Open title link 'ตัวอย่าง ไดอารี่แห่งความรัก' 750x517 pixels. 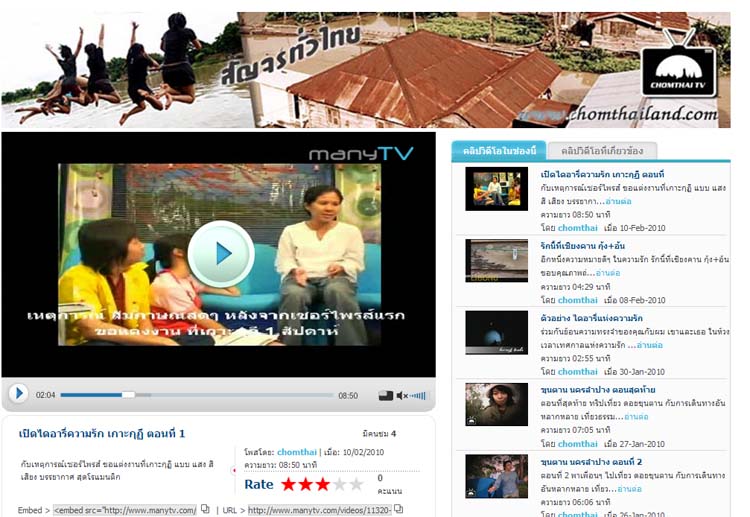(592, 318)
